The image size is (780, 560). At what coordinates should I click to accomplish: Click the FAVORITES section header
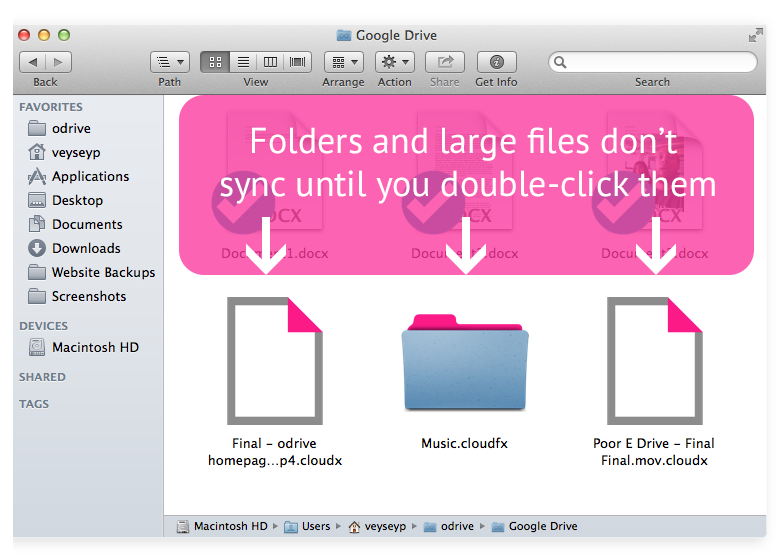[x=51, y=107]
